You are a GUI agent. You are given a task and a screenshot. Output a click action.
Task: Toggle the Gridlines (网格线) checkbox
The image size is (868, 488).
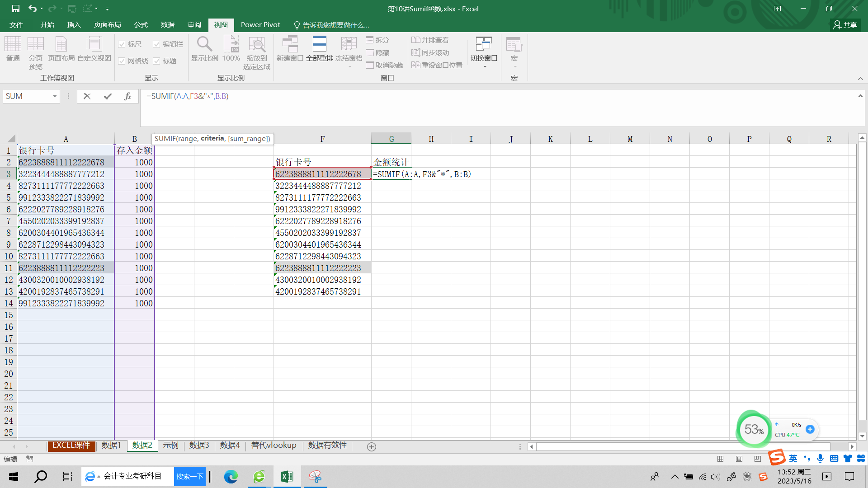pos(122,61)
